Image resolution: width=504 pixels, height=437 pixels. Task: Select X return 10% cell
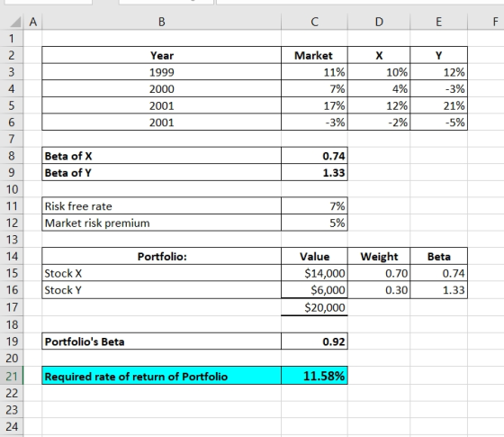pos(379,72)
